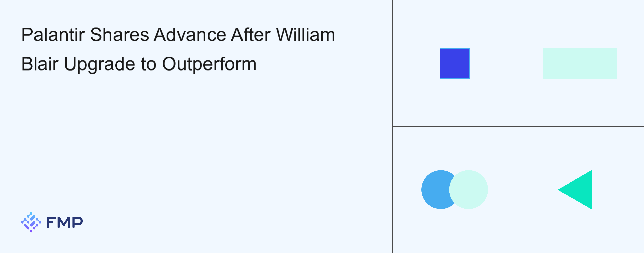
Task: Click the word Outperform in headline
Action: pos(209,64)
